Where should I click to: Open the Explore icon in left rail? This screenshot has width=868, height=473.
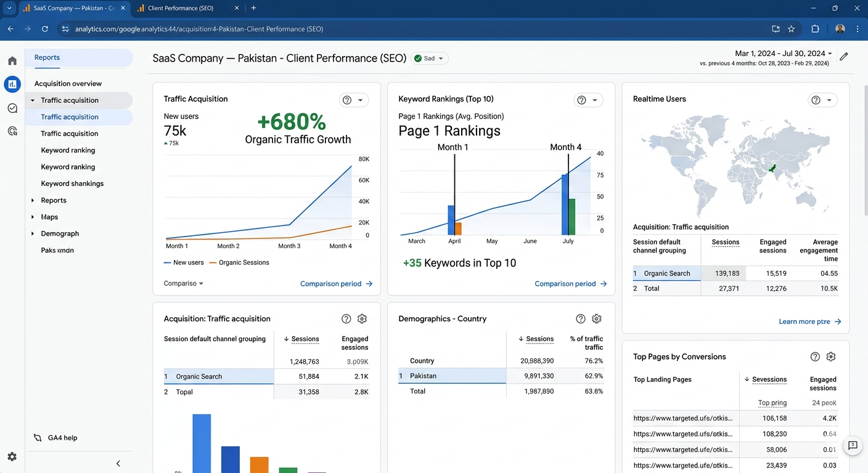(12, 108)
